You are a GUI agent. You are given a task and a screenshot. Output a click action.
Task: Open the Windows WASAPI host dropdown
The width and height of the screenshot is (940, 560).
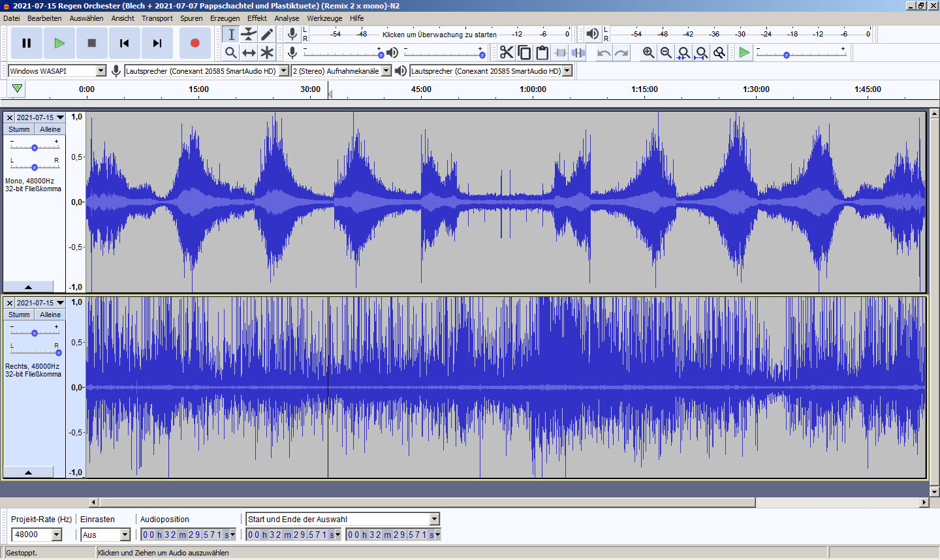point(101,71)
